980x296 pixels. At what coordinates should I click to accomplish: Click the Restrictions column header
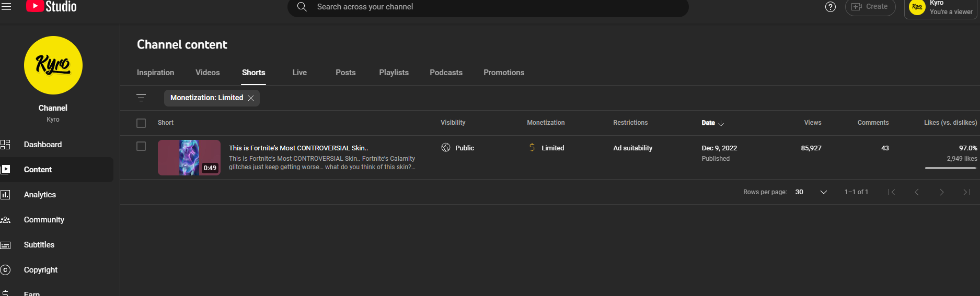click(630, 123)
